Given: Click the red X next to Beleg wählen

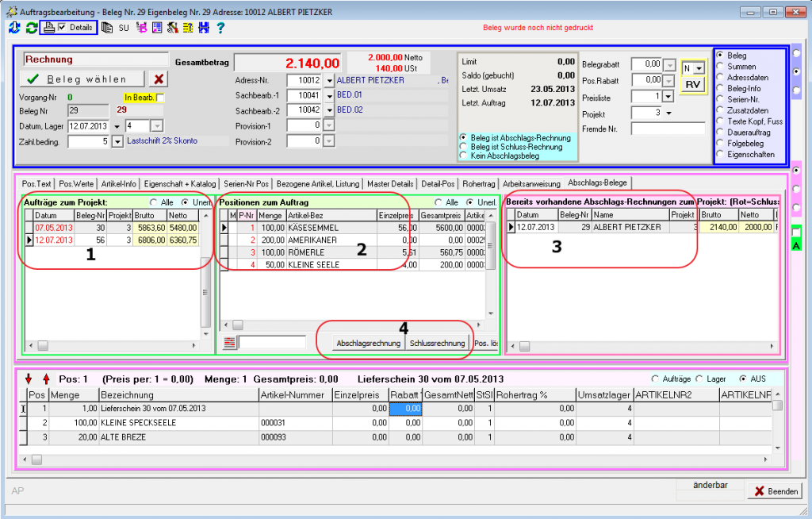Looking at the screenshot, I should pos(159,79).
